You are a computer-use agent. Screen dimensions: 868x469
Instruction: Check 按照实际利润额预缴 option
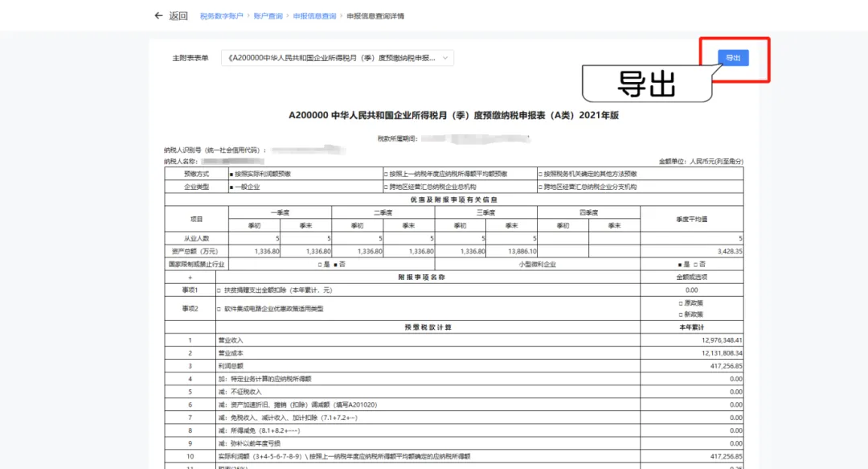click(231, 174)
